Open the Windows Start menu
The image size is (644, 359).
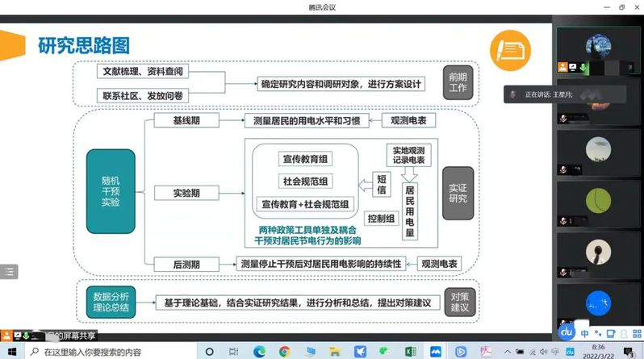pyautogui.click(x=11, y=352)
